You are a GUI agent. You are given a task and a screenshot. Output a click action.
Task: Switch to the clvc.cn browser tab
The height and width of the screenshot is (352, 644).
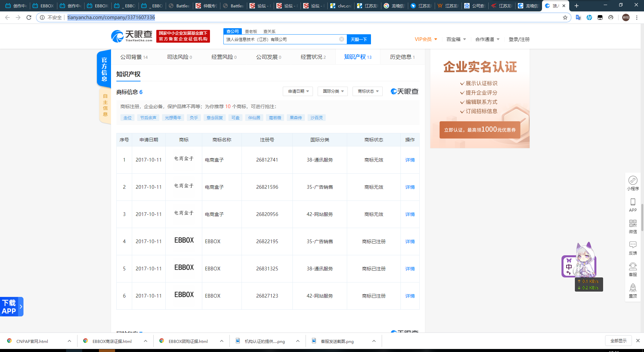(341, 6)
